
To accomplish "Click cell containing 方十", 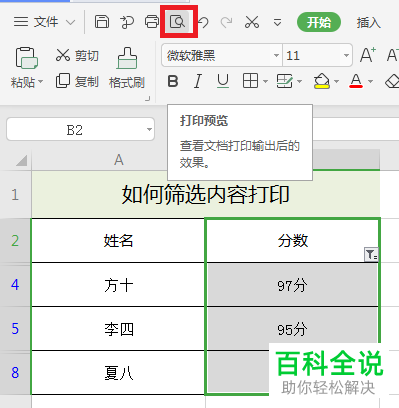I will 118,285.
